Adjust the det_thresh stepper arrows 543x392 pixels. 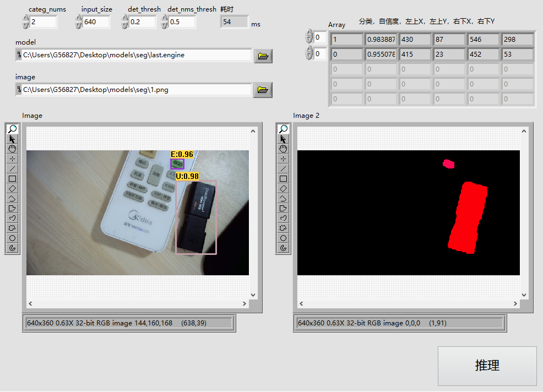click(x=125, y=22)
